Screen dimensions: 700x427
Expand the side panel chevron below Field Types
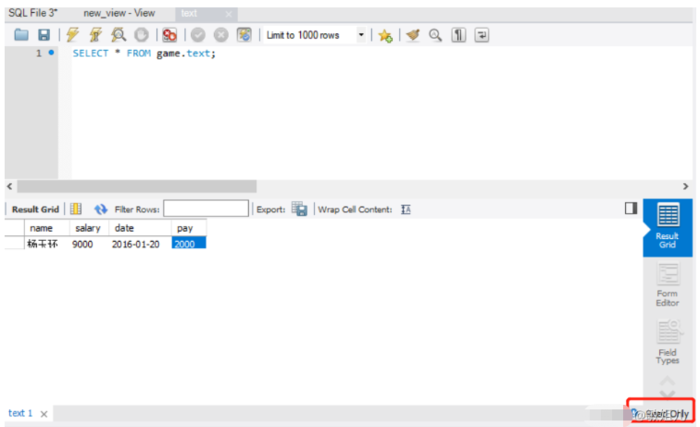click(667, 385)
